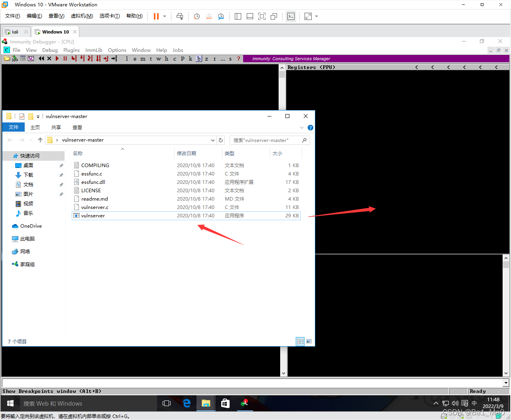The width and height of the screenshot is (511, 420).
Task: Click the blue 文件 tab in Explorer
Action: point(14,127)
